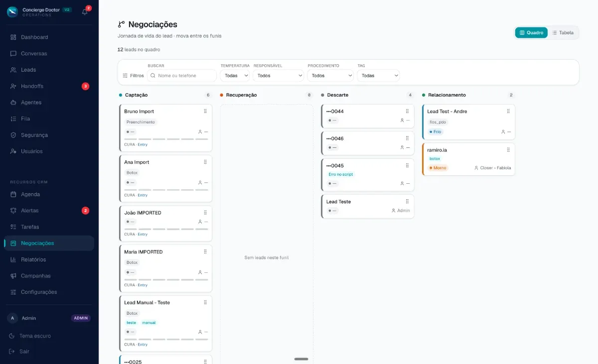Click the Tarefas checklist icon

(13, 227)
